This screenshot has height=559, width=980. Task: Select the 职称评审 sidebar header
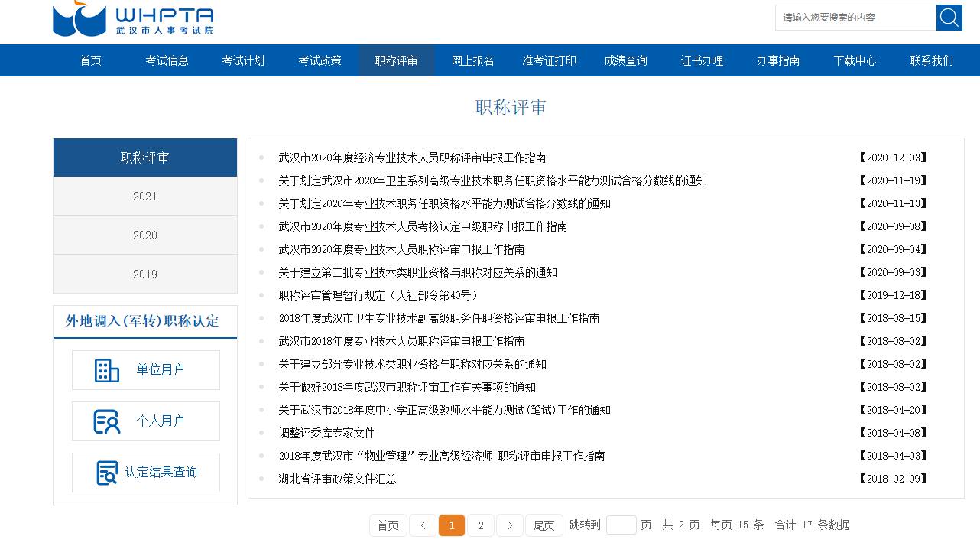(x=145, y=158)
